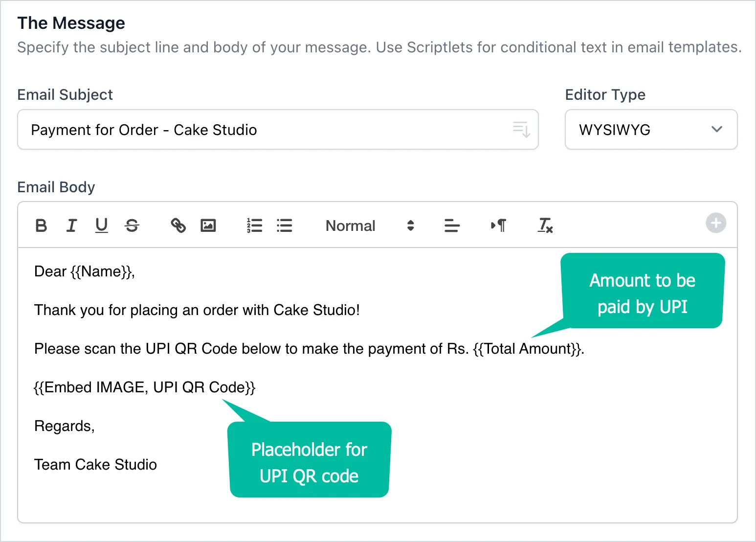
Task: Toggle underline formatting
Action: (101, 226)
